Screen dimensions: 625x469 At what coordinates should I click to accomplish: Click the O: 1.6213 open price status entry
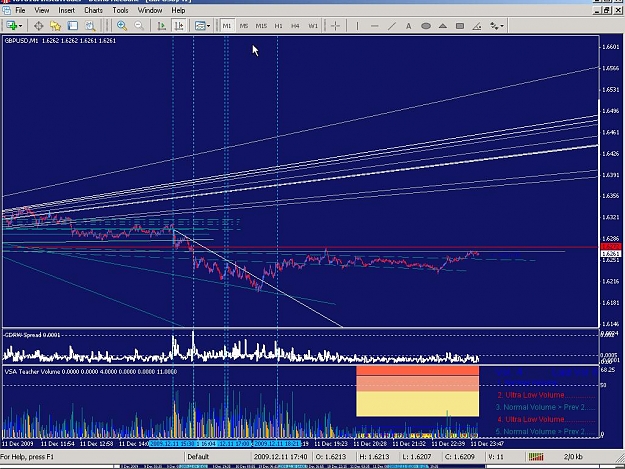[331, 457]
